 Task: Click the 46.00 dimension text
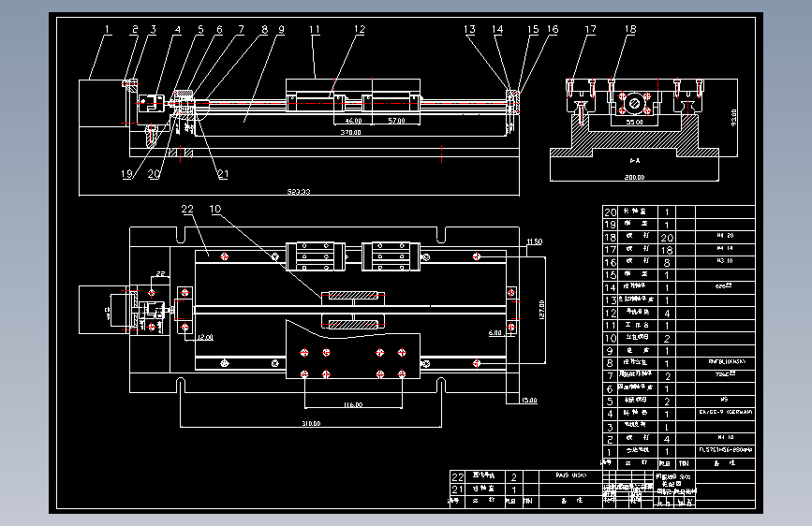(354, 121)
